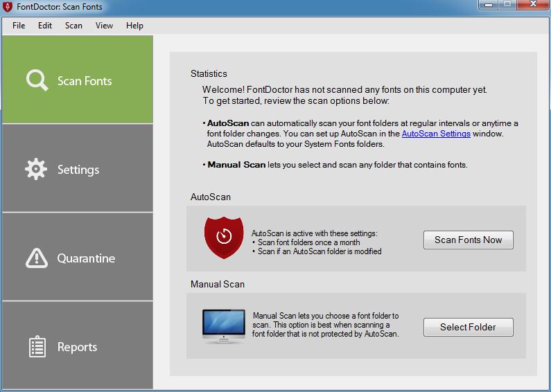Minimize the FontDoctor window
The width and height of the screenshot is (551, 392).
(488, 5)
